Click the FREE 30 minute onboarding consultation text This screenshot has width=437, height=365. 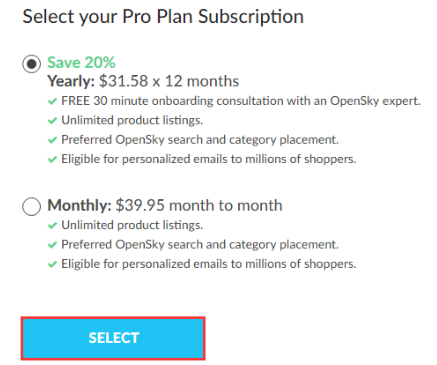click(241, 101)
